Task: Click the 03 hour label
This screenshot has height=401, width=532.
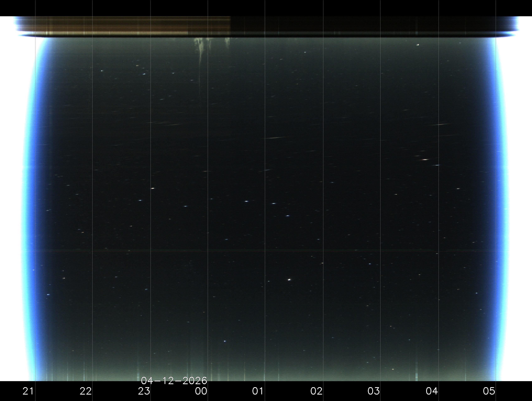Action: point(373,391)
